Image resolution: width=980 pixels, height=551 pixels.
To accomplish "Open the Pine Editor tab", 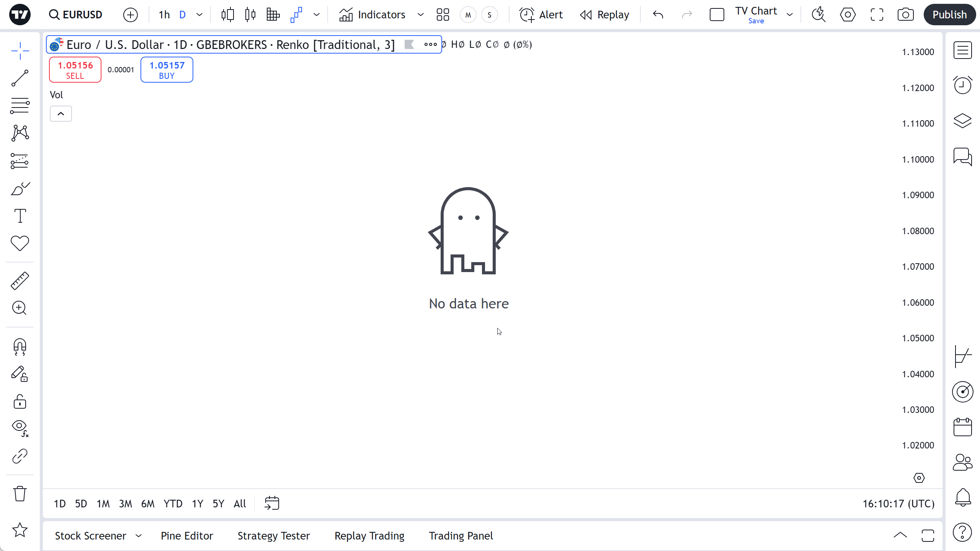I will pyautogui.click(x=187, y=536).
